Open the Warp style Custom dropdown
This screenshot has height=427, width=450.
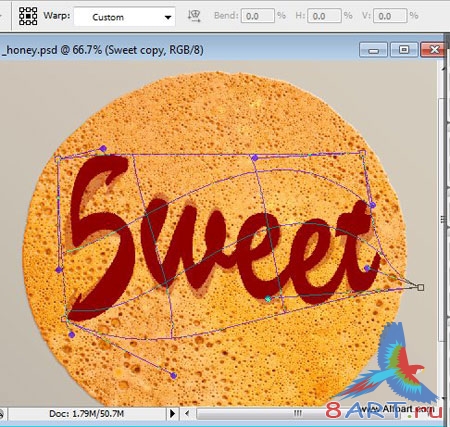pos(124,17)
